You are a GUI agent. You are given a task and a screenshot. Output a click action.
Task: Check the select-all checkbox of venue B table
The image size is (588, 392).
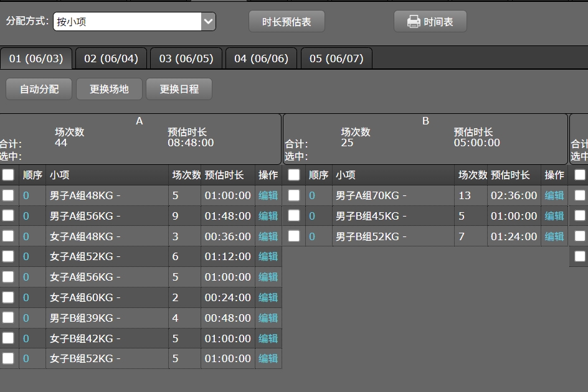point(293,175)
